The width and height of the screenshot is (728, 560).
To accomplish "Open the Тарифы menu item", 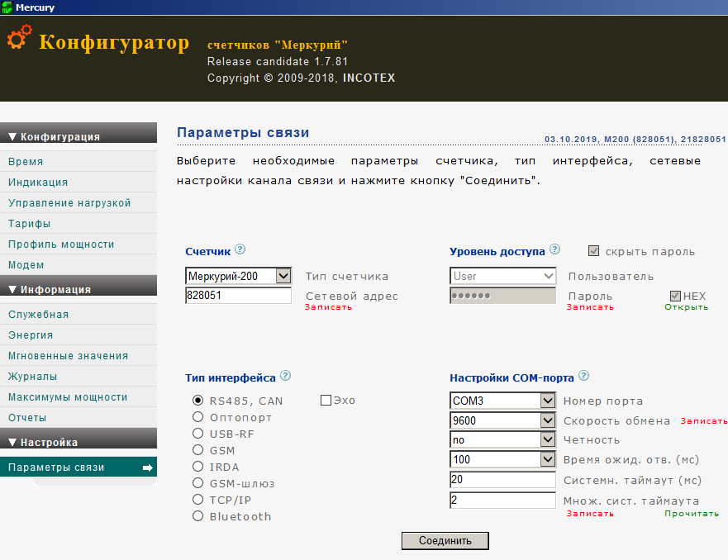I will tap(79, 224).
